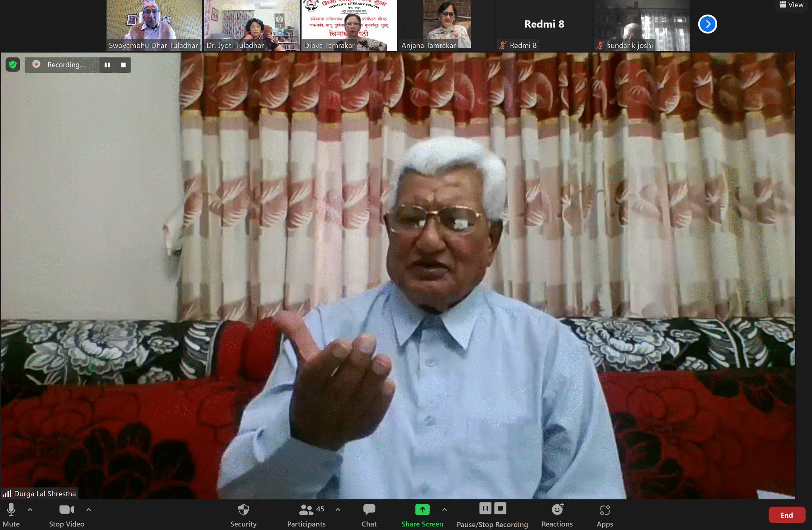Viewport: 812px width, 530px height.
Task: Pause recording from top-left indicator
Action: pos(107,65)
